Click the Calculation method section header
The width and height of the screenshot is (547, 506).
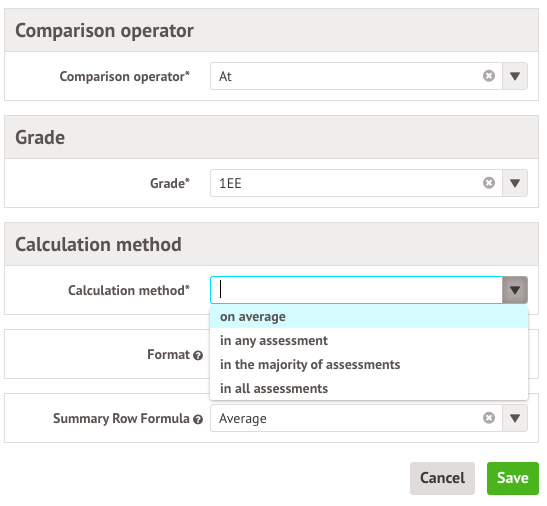[x=271, y=244]
